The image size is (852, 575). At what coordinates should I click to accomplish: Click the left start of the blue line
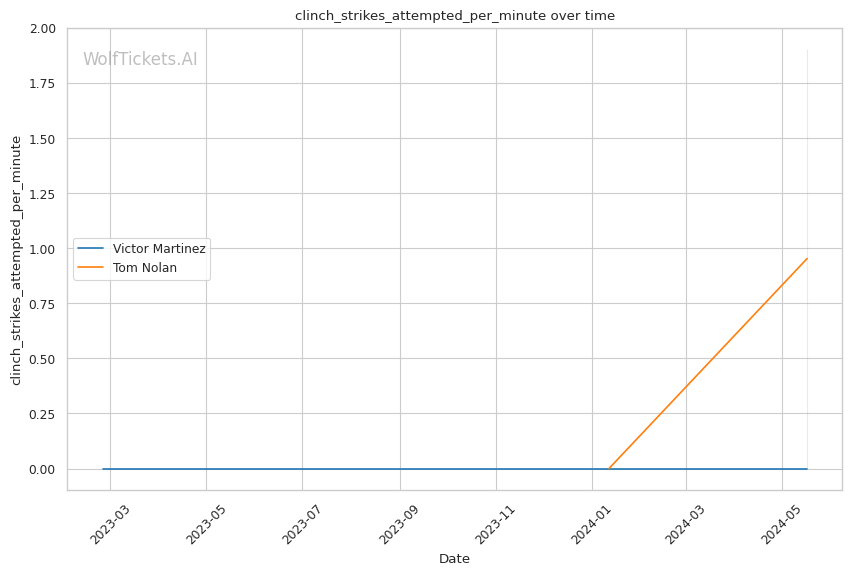(x=103, y=469)
